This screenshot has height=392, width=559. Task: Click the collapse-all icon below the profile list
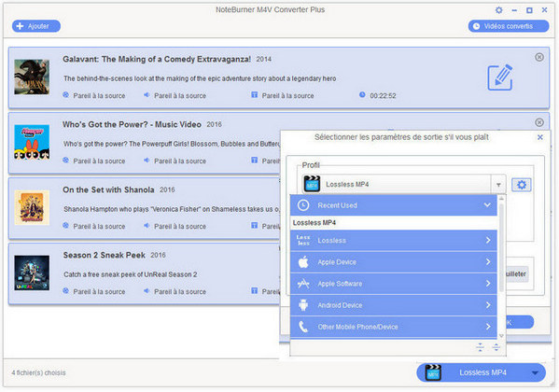481,346
